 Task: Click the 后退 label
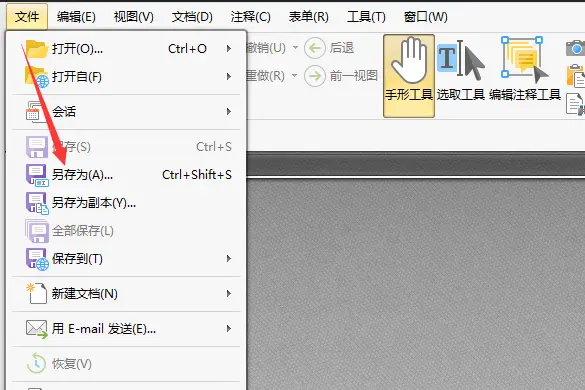[x=341, y=48]
